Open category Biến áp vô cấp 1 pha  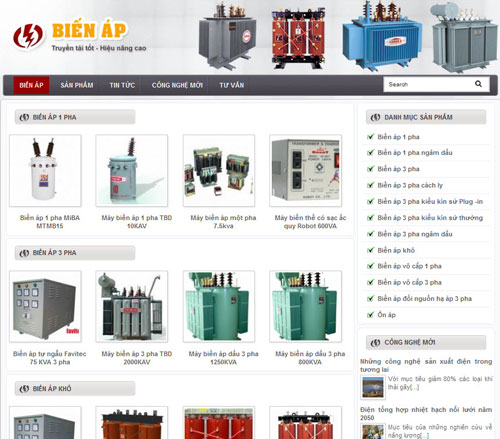point(410,266)
